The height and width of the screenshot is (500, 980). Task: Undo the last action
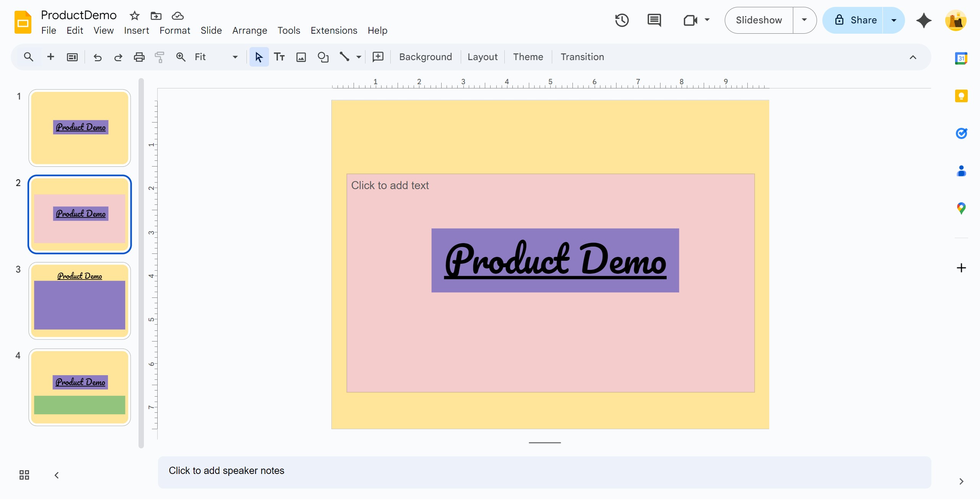(98, 57)
